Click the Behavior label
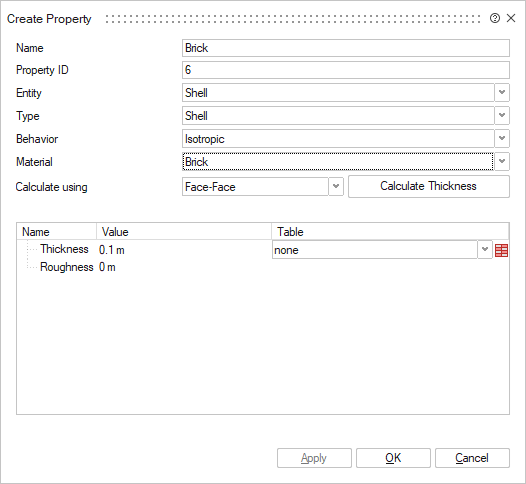Viewport: 526px width, 484px height. tap(37, 139)
